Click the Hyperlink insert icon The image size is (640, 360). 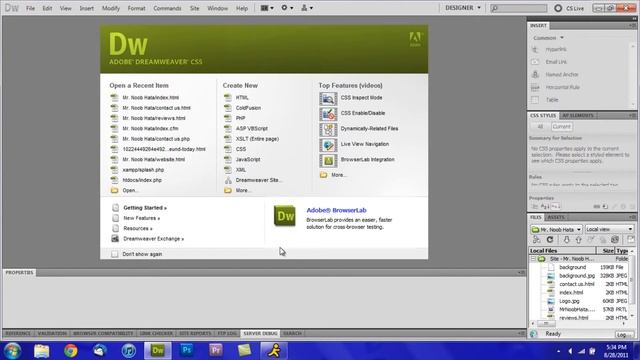[535, 49]
